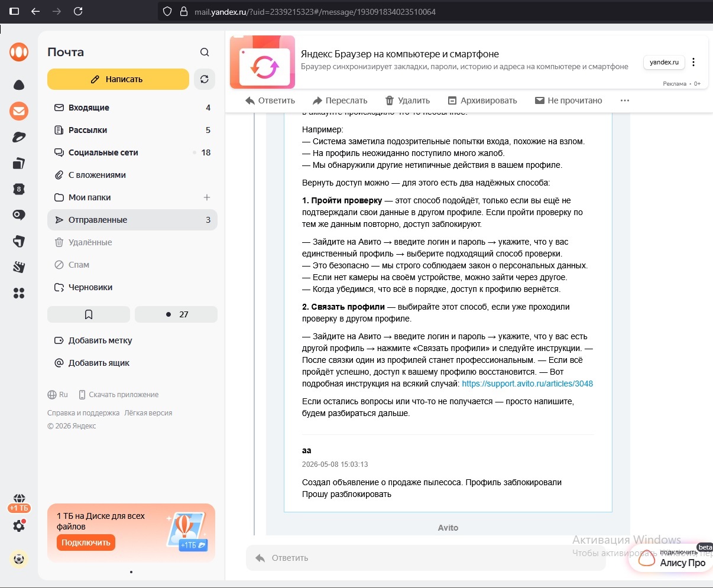Reload the browser page
Screen dimensions: 713x588
tap(78, 11)
